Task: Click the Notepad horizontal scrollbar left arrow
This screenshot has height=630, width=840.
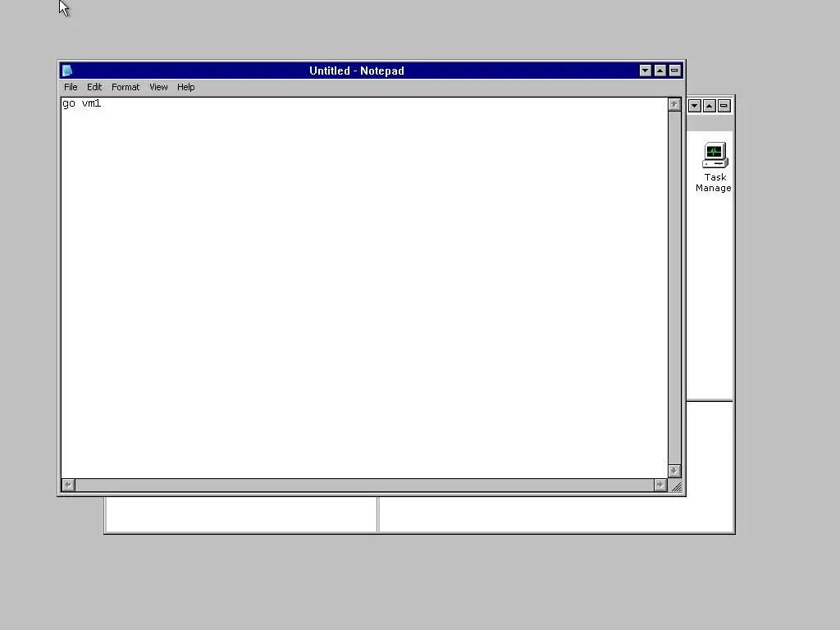Action: [68, 485]
